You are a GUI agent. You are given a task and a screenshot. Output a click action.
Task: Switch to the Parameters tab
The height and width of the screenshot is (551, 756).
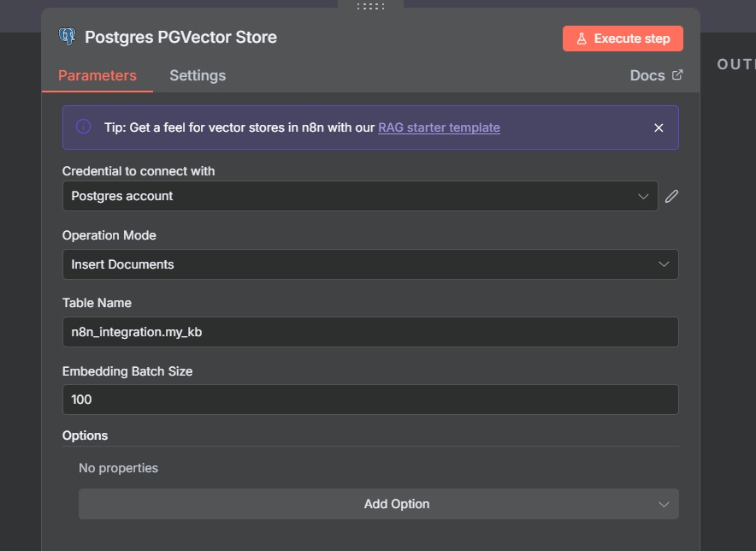pos(97,75)
